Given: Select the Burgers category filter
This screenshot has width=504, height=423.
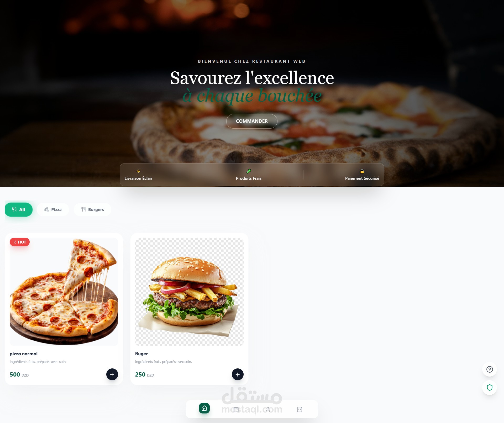Looking at the screenshot, I should click(x=92, y=210).
